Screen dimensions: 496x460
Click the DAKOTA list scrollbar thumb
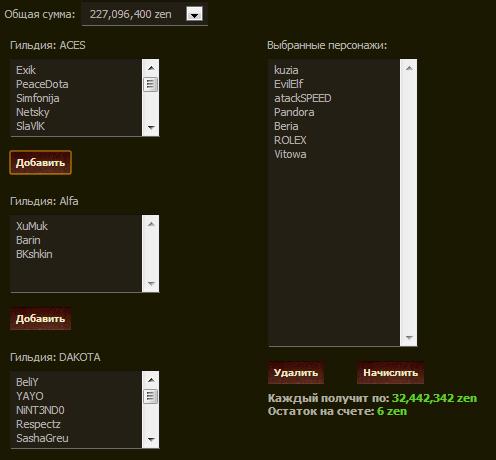[151, 396]
